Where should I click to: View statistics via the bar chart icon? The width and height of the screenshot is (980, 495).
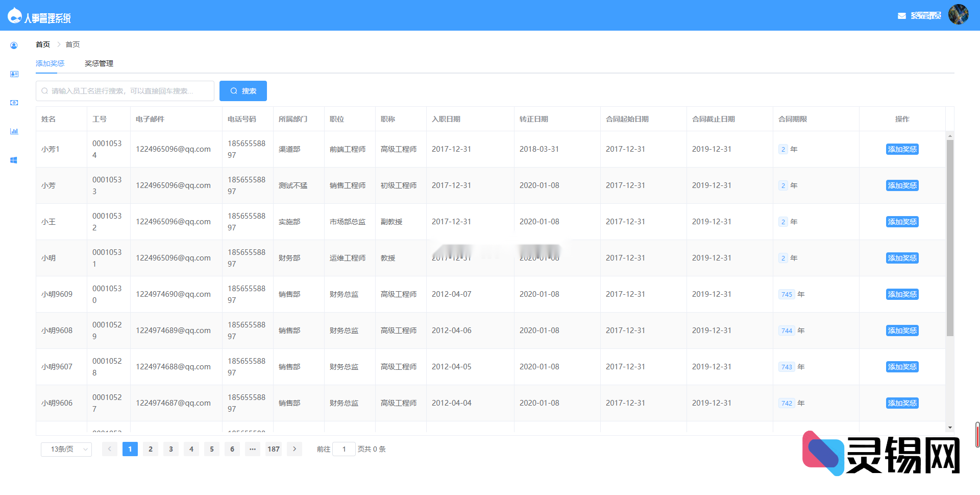click(x=14, y=131)
